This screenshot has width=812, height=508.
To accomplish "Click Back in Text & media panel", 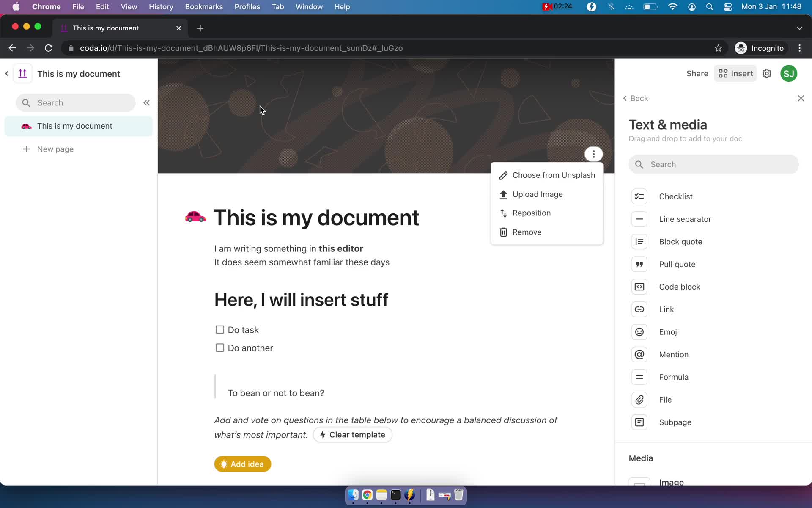I will coord(636,98).
